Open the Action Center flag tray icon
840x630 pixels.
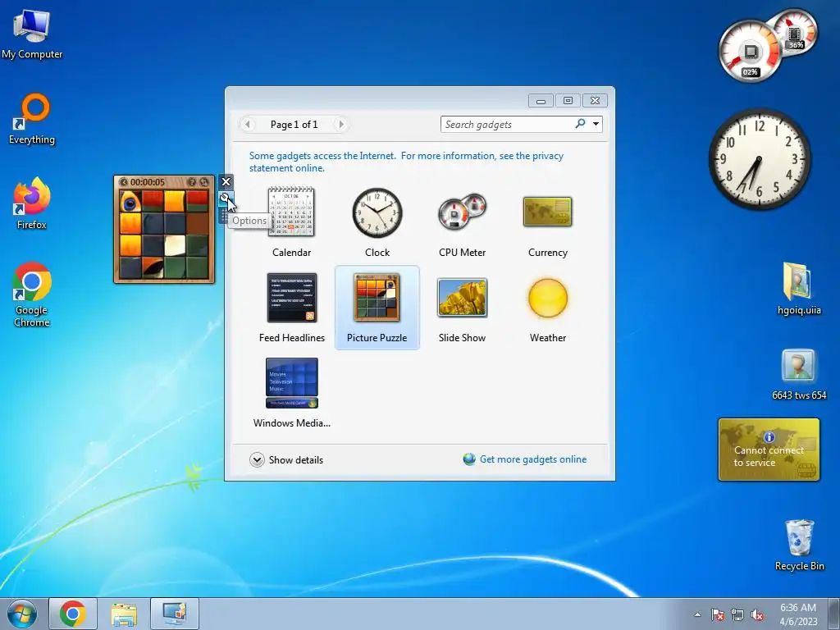tap(717, 614)
